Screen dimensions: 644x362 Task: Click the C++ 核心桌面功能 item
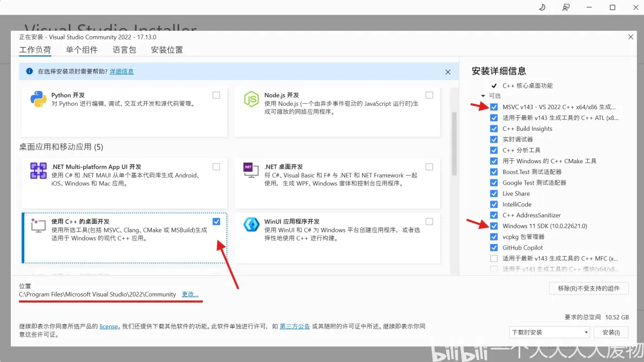coord(527,85)
